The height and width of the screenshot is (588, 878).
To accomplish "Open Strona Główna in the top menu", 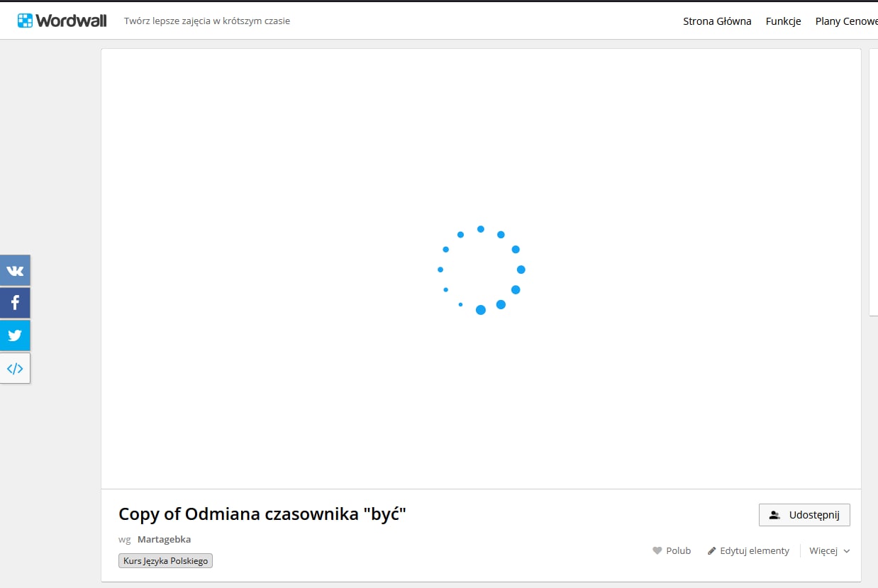I will click(717, 21).
